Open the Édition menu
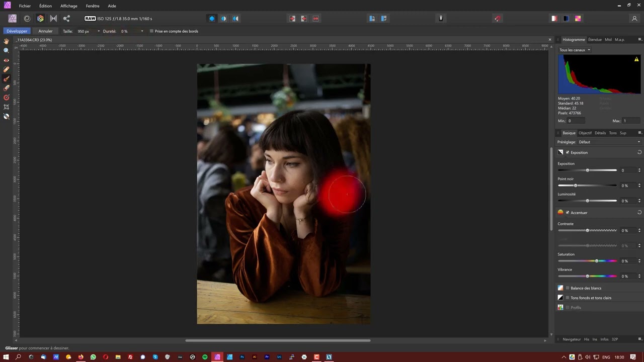This screenshot has width=644, height=362. (45, 6)
